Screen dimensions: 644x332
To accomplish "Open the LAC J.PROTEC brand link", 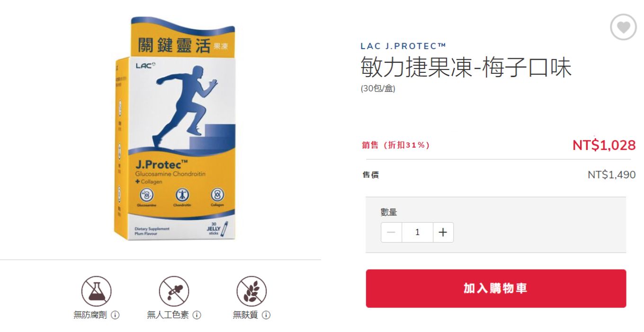I will click(403, 46).
